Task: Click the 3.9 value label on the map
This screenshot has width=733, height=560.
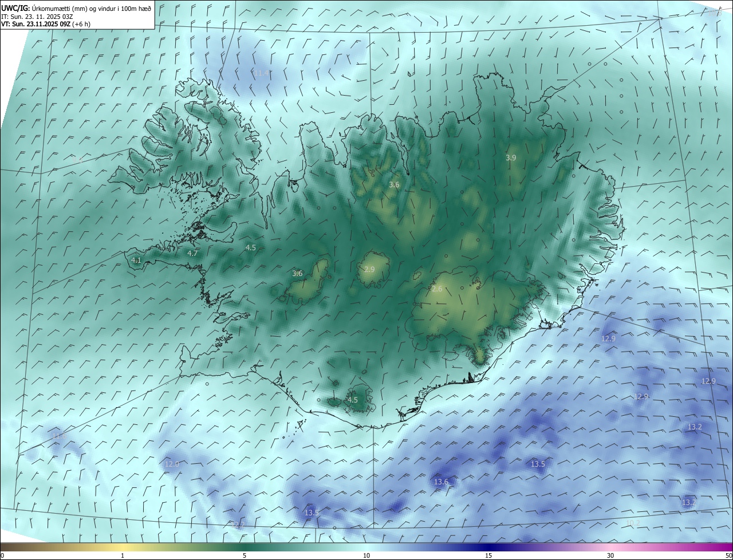Action: (511, 157)
